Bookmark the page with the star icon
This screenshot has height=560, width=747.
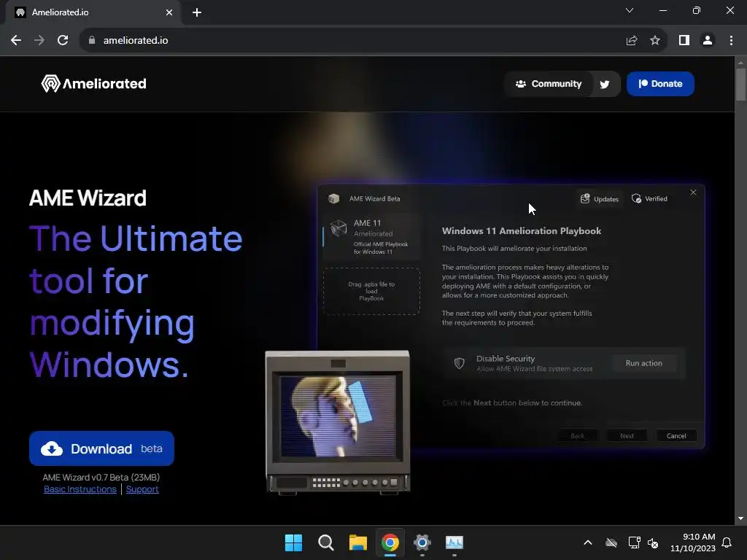point(655,41)
